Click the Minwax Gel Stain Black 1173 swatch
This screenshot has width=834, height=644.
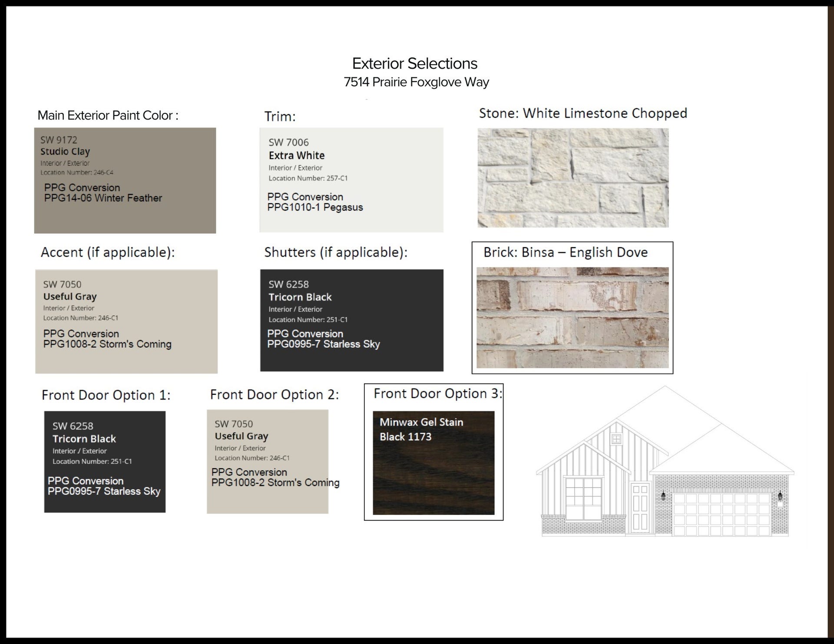(x=434, y=463)
